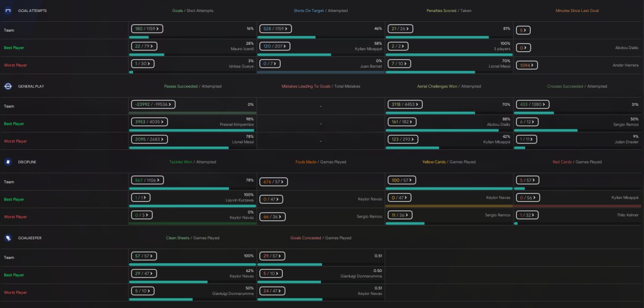Open Presnel Kimpembe's 3953 / 4035 passes

pos(149,122)
